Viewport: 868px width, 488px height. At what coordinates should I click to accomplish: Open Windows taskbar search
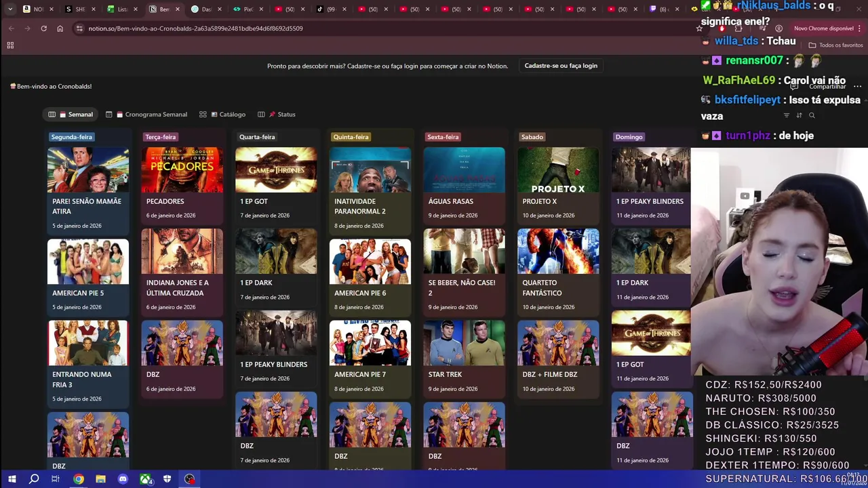pos(34,479)
